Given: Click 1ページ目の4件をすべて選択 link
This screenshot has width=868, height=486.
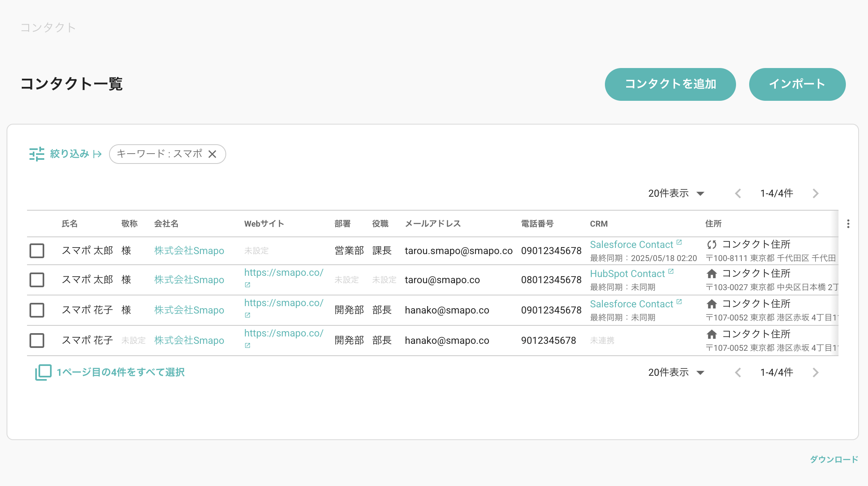Looking at the screenshot, I should click(x=120, y=372).
